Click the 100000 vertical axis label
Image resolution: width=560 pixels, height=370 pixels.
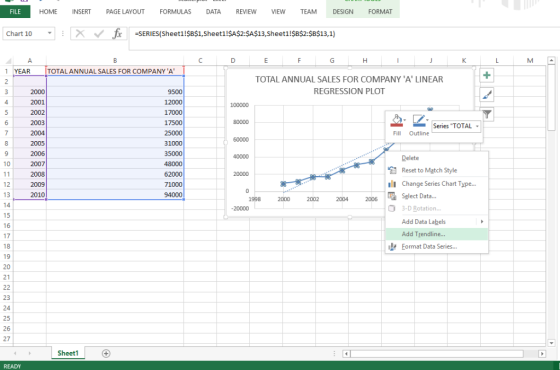(x=239, y=105)
